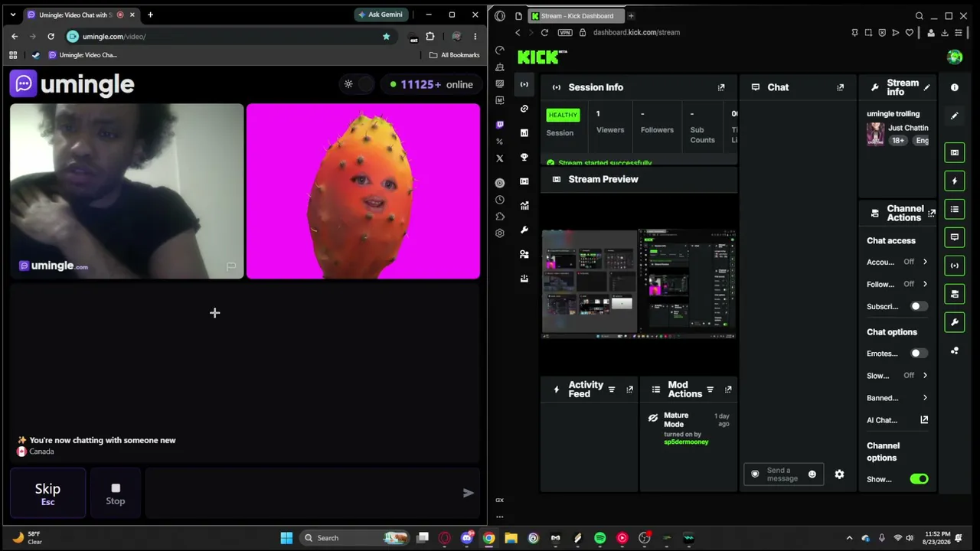Open the Kick profile avatar menu
This screenshot has height=551, width=980.
(x=955, y=57)
